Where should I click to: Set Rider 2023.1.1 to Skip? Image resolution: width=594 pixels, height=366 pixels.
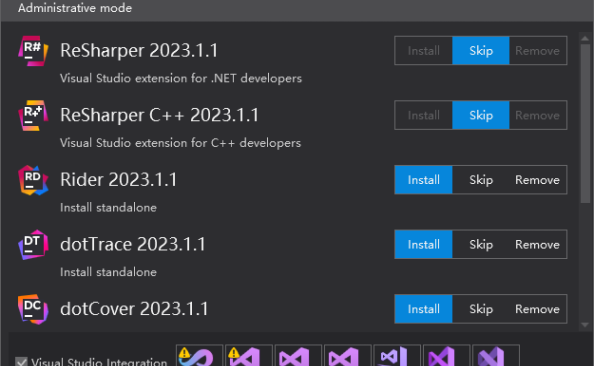(x=481, y=180)
